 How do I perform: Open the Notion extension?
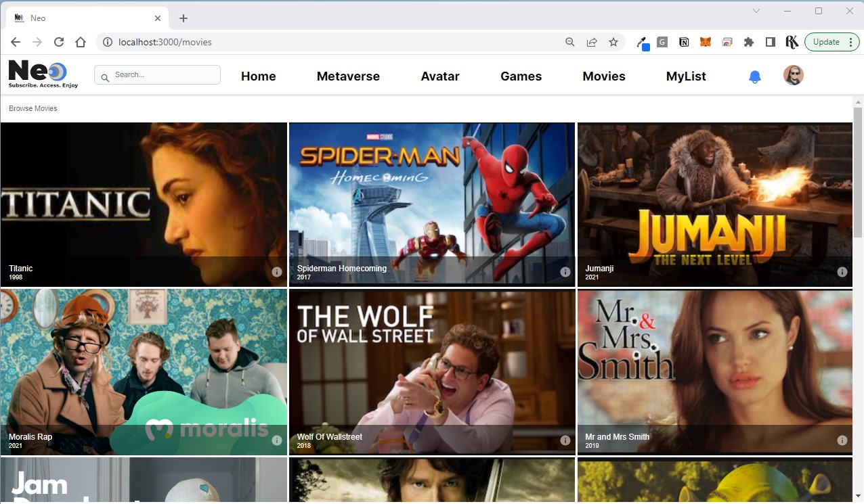click(684, 42)
